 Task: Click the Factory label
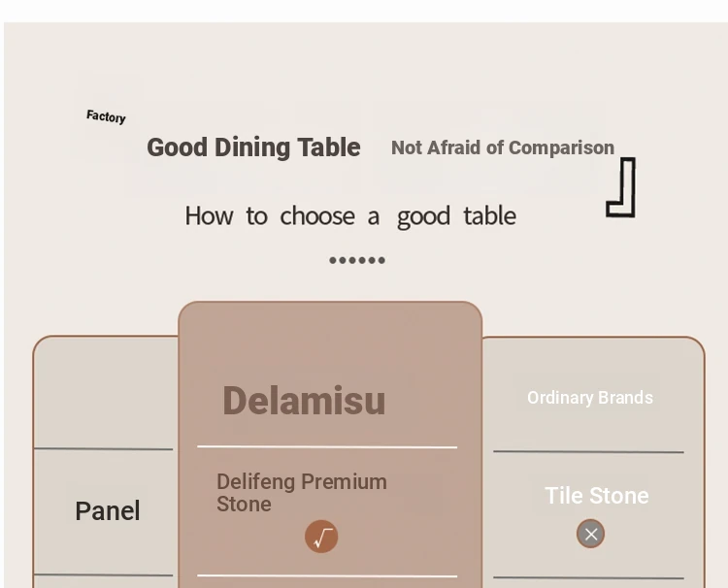(x=106, y=116)
